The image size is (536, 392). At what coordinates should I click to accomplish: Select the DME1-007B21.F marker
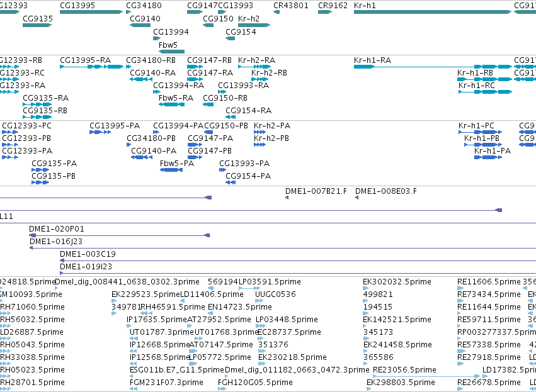tap(287, 198)
